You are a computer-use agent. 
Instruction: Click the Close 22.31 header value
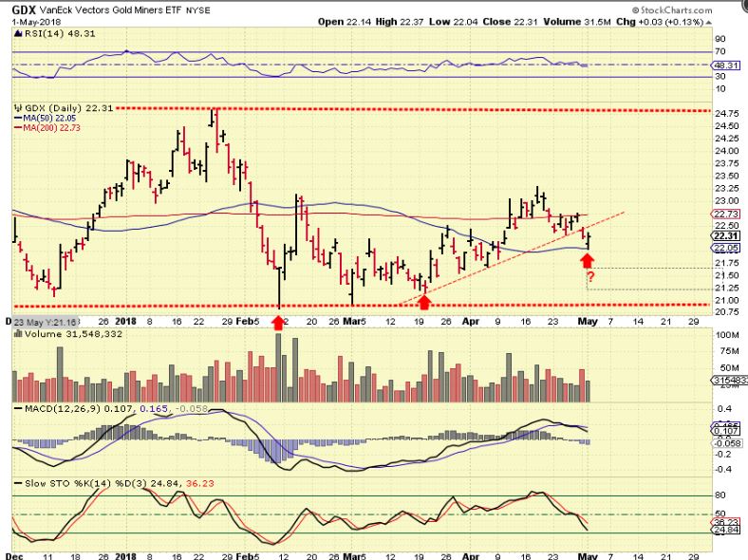point(511,22)
